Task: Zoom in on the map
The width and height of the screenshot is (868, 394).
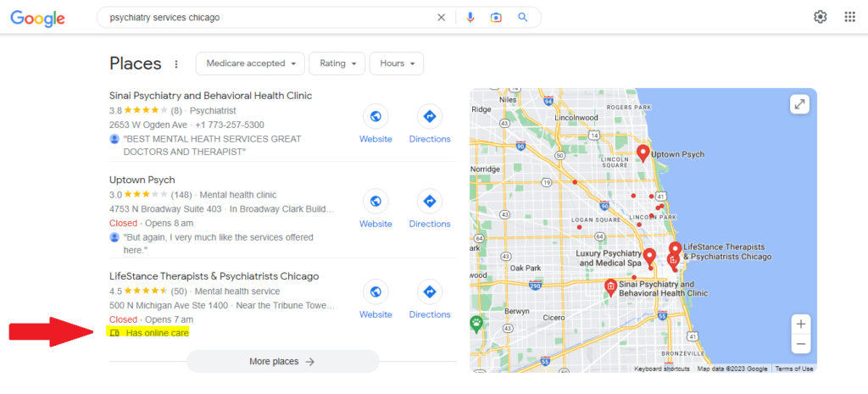Action: coord(800,325)
